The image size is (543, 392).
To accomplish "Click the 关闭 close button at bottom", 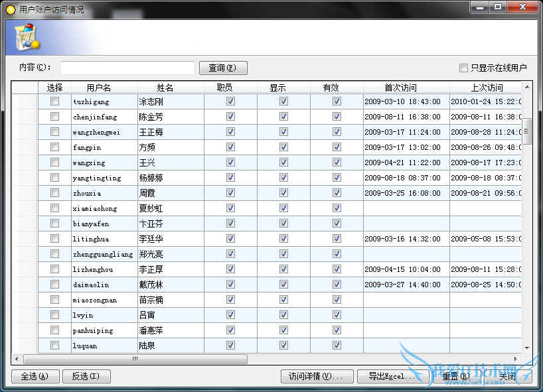I will 507,376.
